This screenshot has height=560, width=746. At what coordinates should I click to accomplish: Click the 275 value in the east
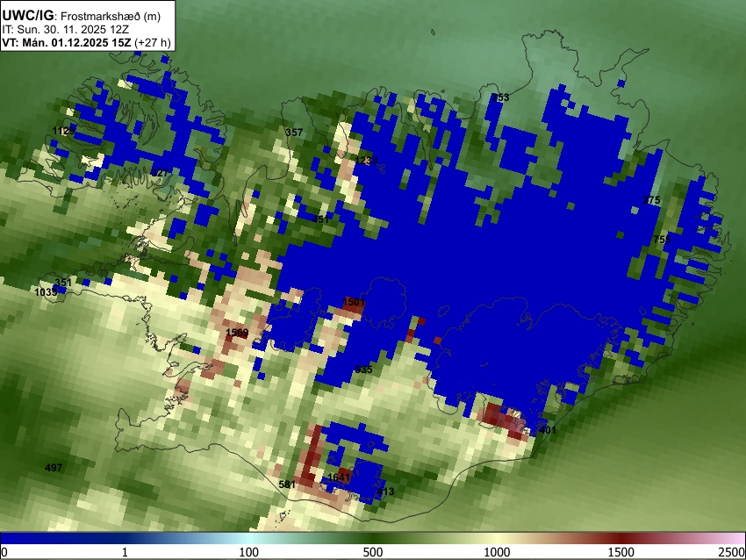651,200
